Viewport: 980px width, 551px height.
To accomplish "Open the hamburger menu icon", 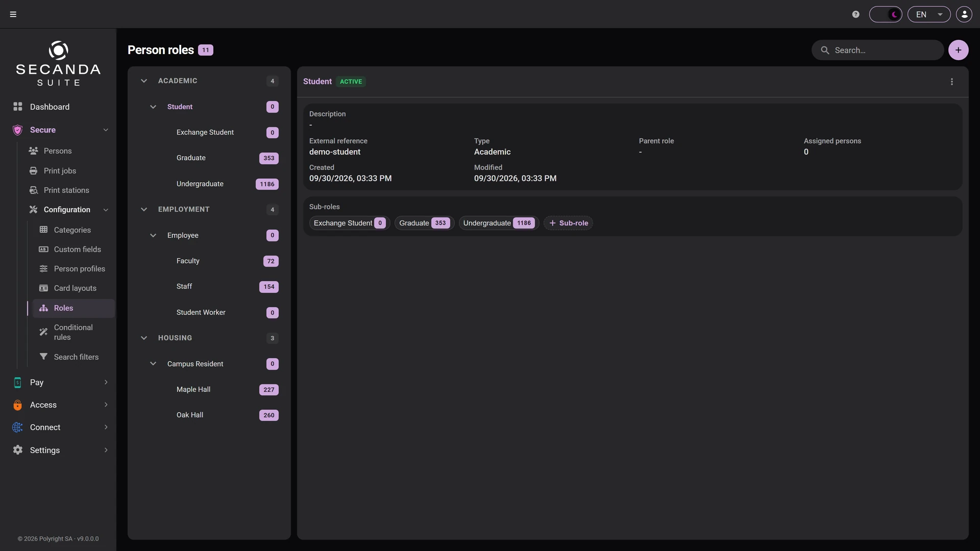I will 13,14.
